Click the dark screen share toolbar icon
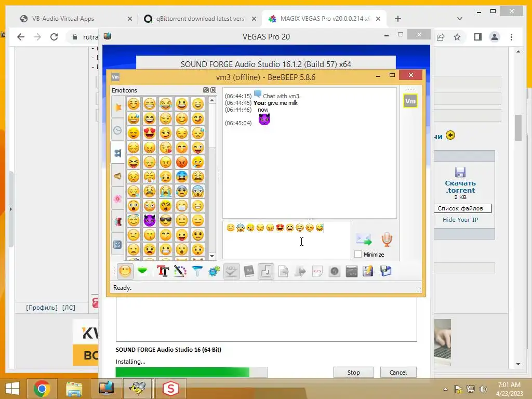 click(352, 271)
